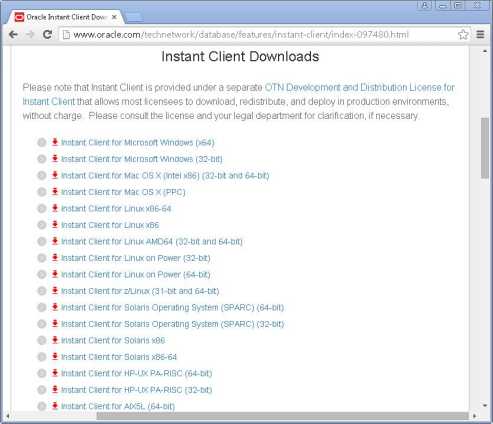Open Instant Client for Solaris x86-64 link

119,357
